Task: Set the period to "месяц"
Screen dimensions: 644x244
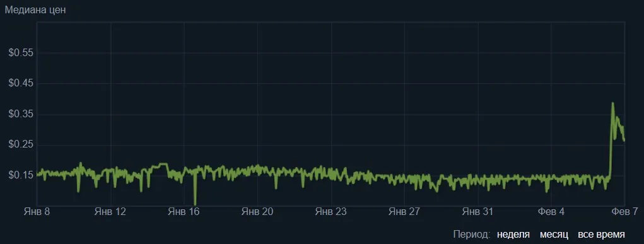Action: click(x=554, y=235)
